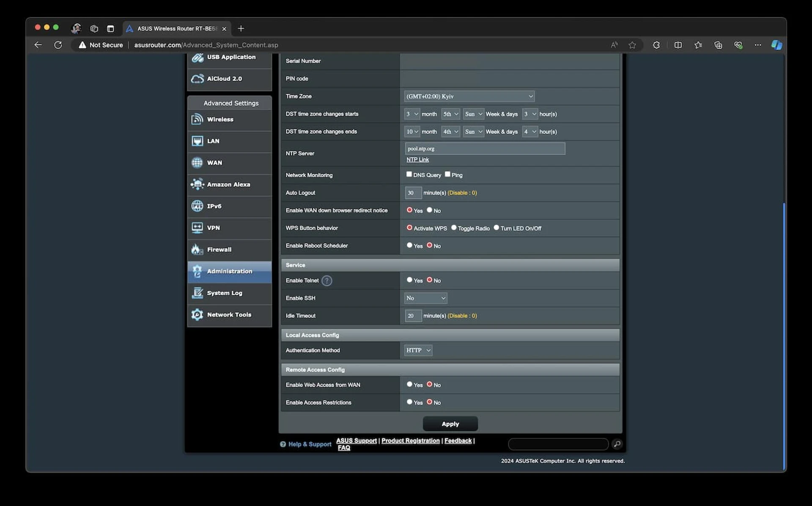Select Turn LED On/Off WPS behavior
812x506 pixels.
(497, 227)
